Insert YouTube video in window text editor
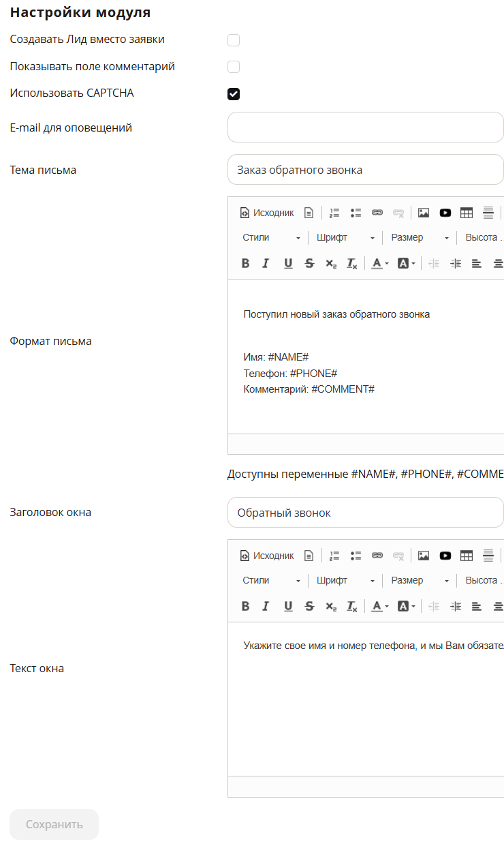This screenshot has height=846, width=504. (445, 556)
